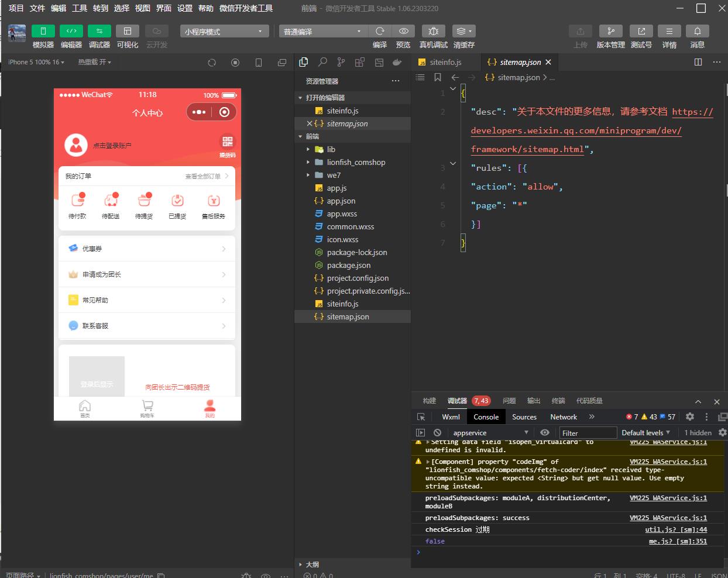Open the 普通编译 compile mode dropdown

coord(322,31)
